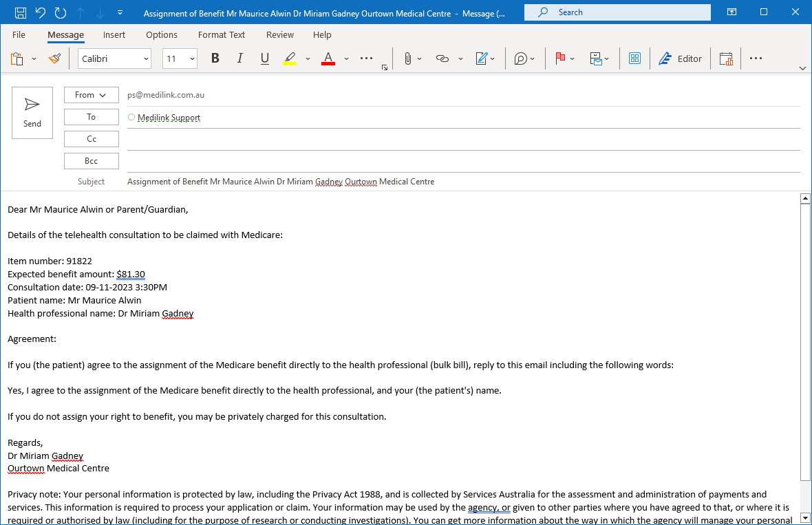
Task: Apply yellow text highlight color
Action: click(x=290, y=58)
